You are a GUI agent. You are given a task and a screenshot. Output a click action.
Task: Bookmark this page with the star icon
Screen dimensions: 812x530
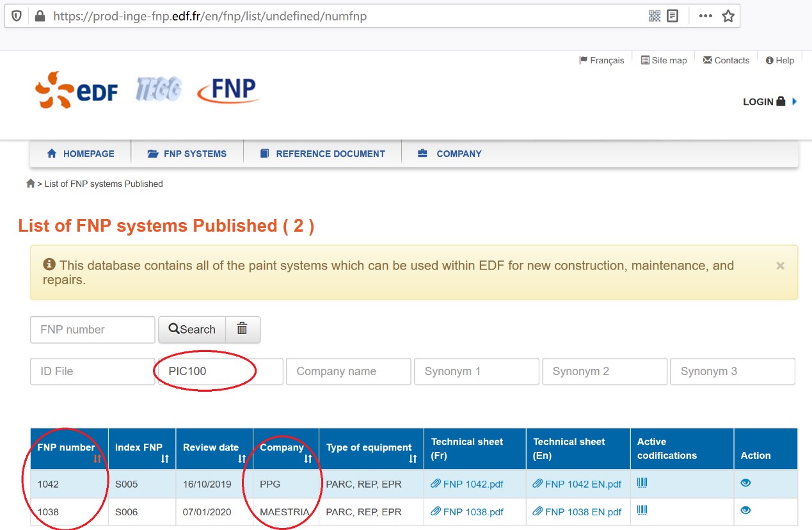[x=728, y=16]
